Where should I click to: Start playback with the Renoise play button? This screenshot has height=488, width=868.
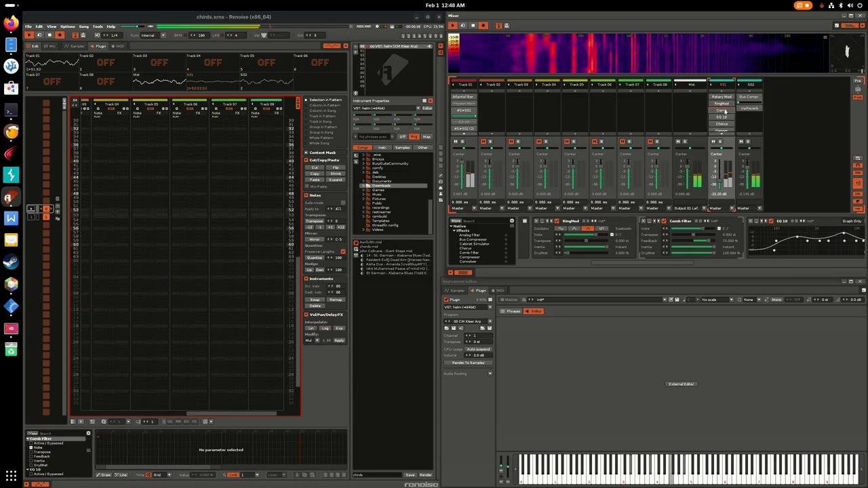tap(29, 35)
